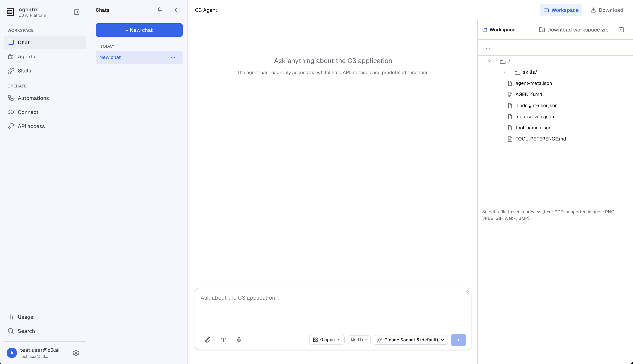
Task: Expand the message input resize handle
Action: click(467, 292)
